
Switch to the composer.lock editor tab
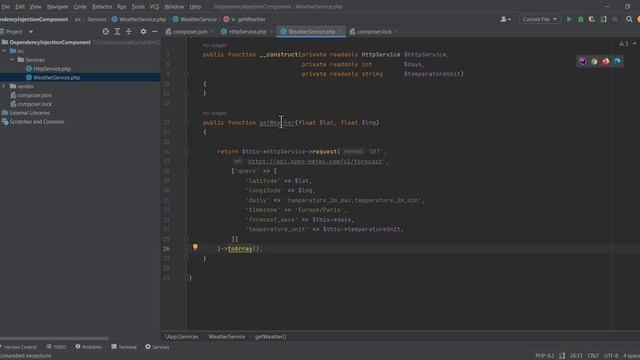coord(374,31)
